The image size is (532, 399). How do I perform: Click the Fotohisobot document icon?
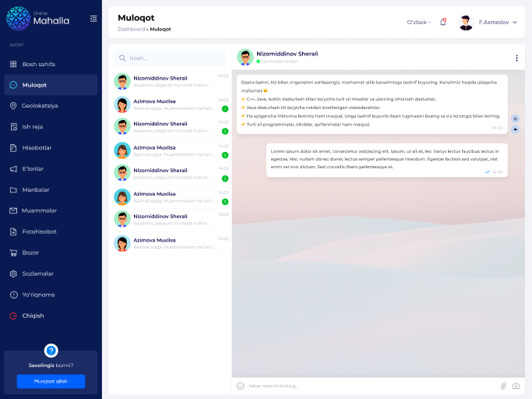pyautogui.click(x=13, y=231)
